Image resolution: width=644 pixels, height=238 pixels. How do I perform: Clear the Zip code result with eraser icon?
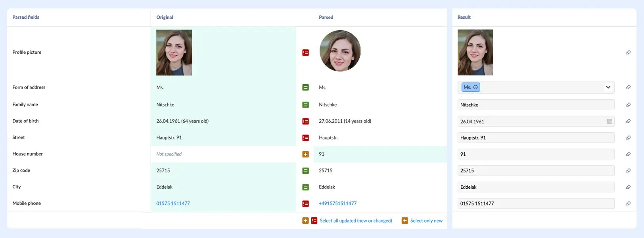628,170
